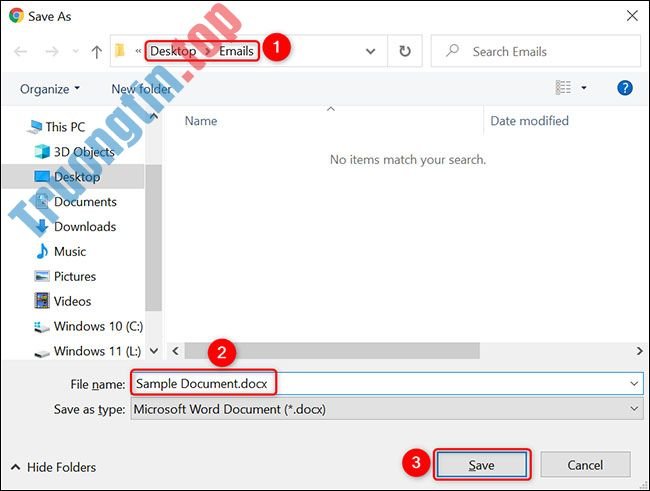This screenshot has height=491, width=650.
Task: Go back with the left arrow
Action: (20, 51)
